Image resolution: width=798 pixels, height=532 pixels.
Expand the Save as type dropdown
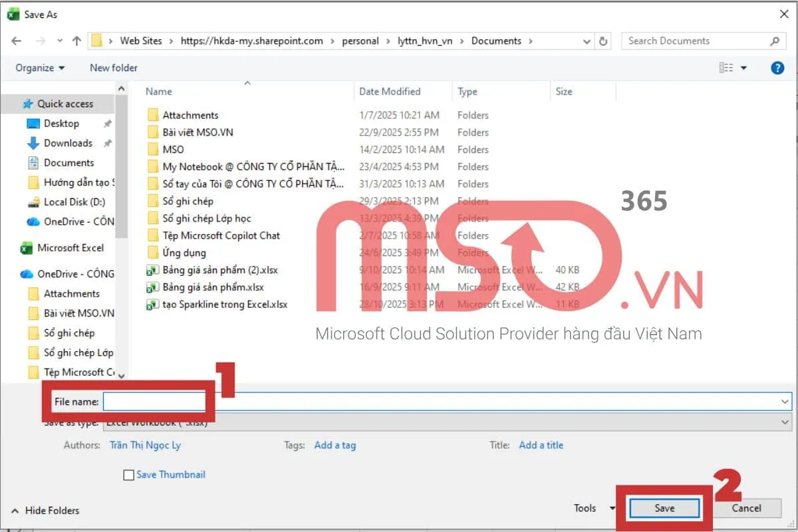pos(786,422)
